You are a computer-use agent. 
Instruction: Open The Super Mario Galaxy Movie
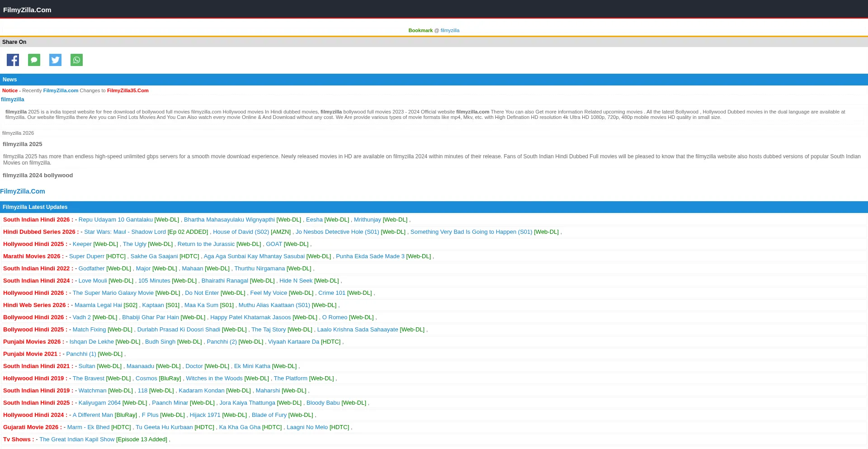click(113, 293)
